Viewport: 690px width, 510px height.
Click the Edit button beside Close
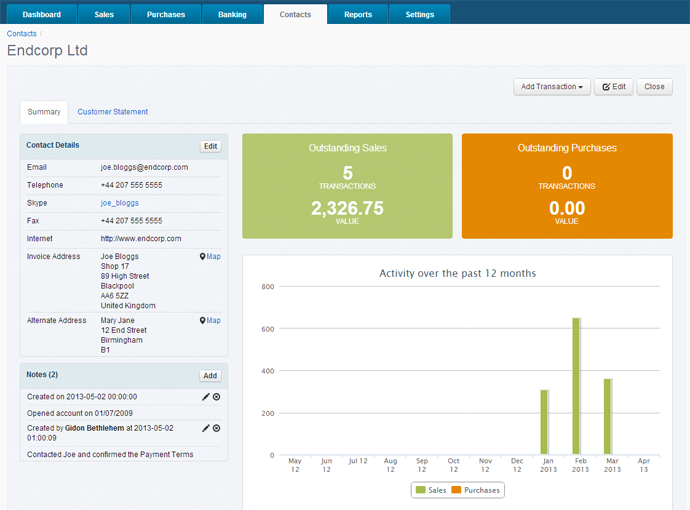click(614, 87)
